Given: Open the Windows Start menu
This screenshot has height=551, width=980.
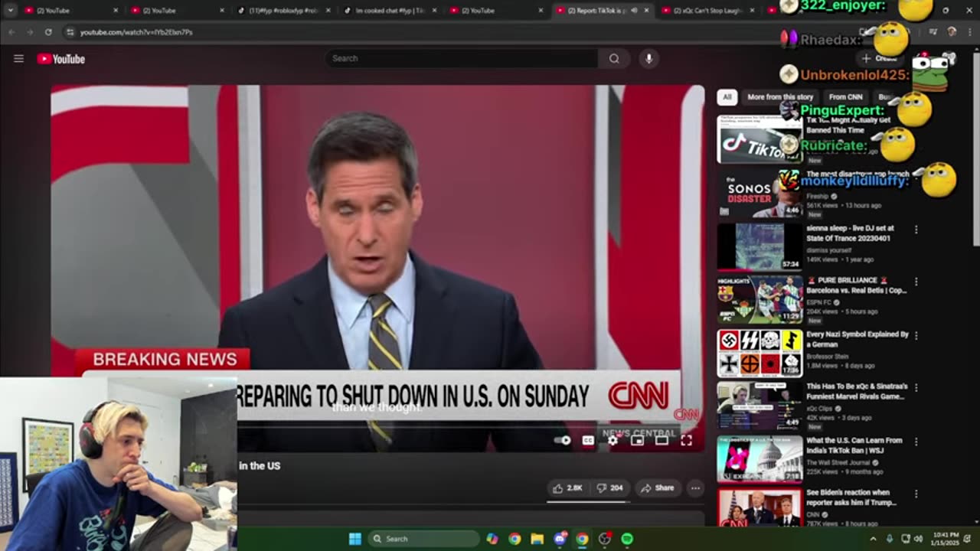Looking at the screenshot, I should (x=354, y=539).
